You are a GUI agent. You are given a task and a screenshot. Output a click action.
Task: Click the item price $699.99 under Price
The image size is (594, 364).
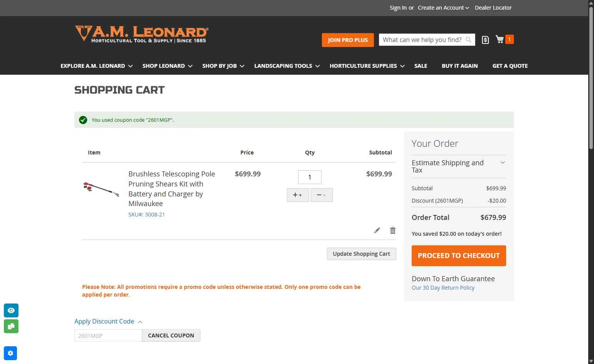click(x=247, y=174)
